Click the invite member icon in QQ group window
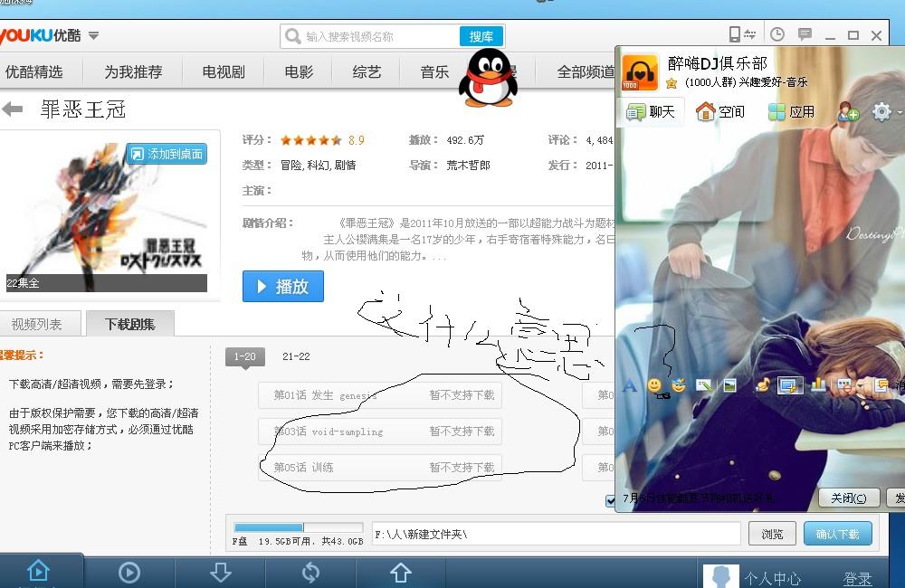The height and width of the screenshot is (588, 905). [x=849, y=111]
